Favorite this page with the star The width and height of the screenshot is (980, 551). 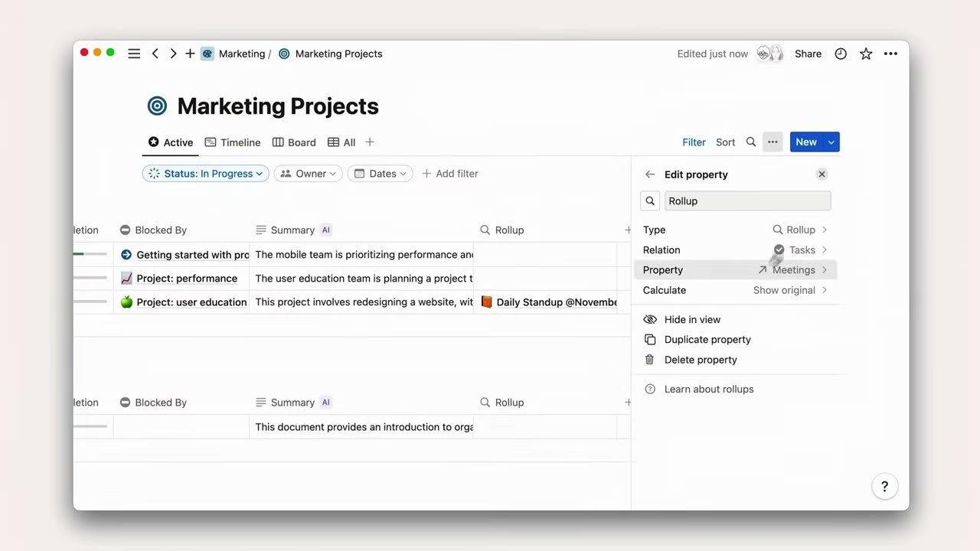click(x=866, y=54)
